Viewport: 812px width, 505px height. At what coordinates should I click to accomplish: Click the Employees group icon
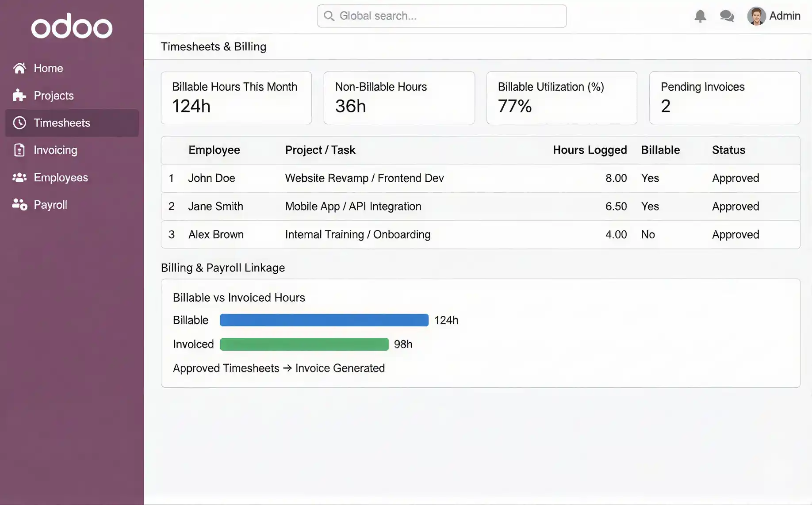(x=19, y=177)
